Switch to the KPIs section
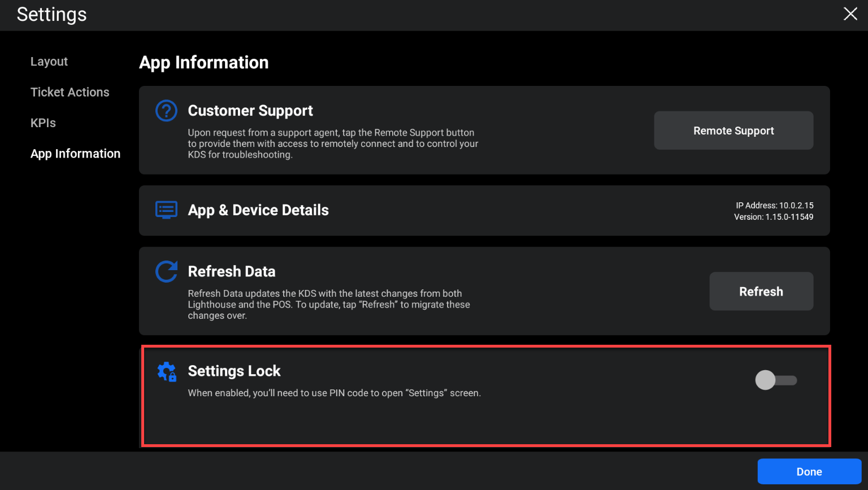868x490 pixels. pos(43,123)
